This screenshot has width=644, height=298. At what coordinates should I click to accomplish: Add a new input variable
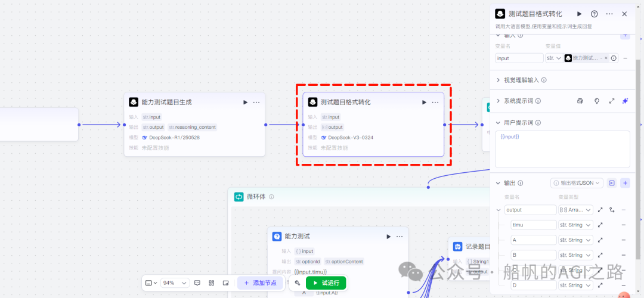point(625,35)
